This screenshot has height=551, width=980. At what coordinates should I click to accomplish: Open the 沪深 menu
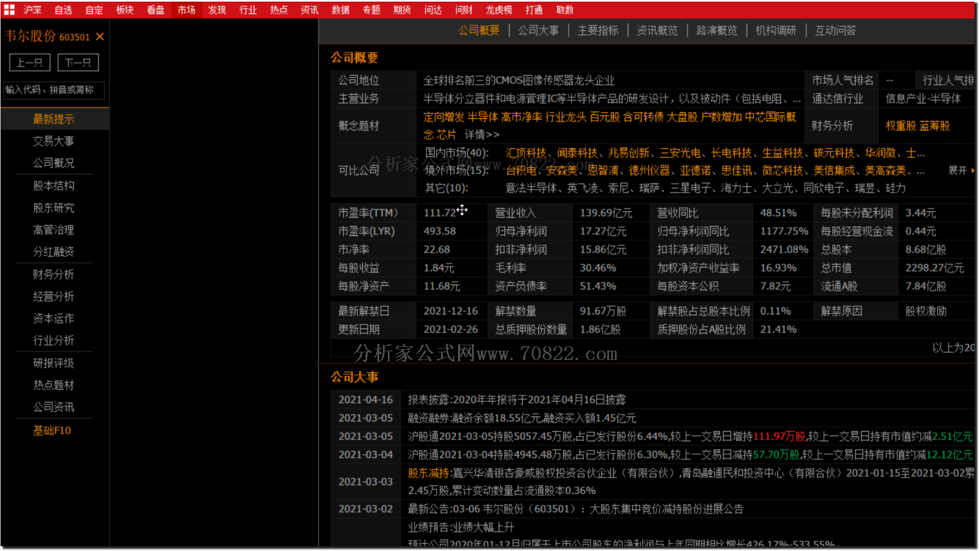(33, 10)
